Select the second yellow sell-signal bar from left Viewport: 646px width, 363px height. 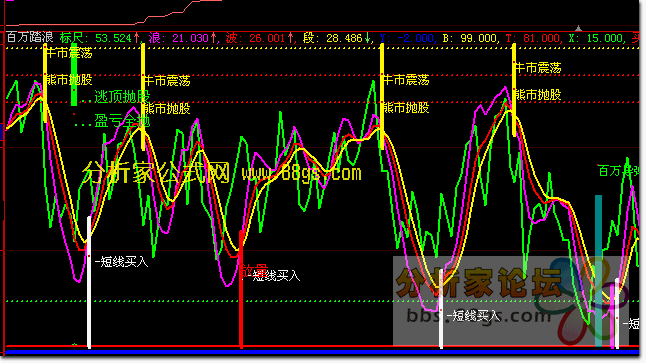click(x=143, y=96)
